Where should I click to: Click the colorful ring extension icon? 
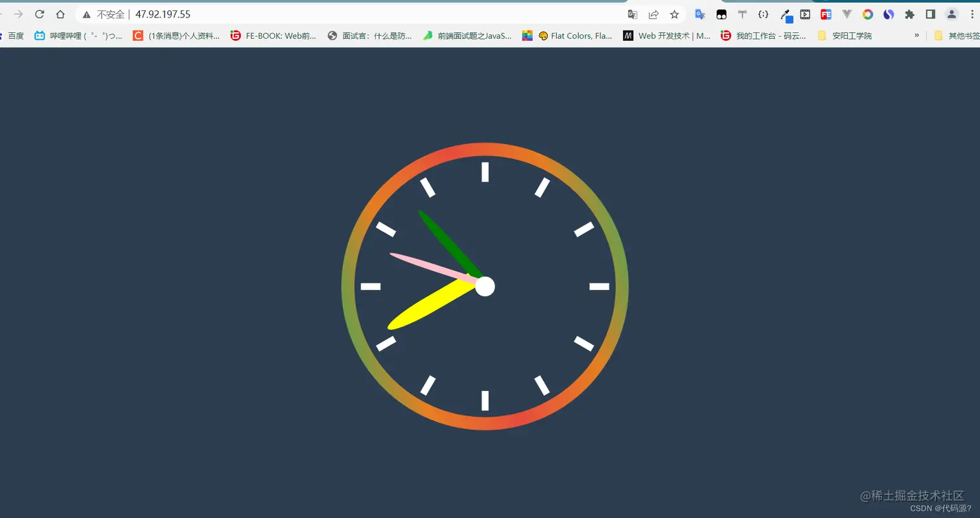point(868,14)
